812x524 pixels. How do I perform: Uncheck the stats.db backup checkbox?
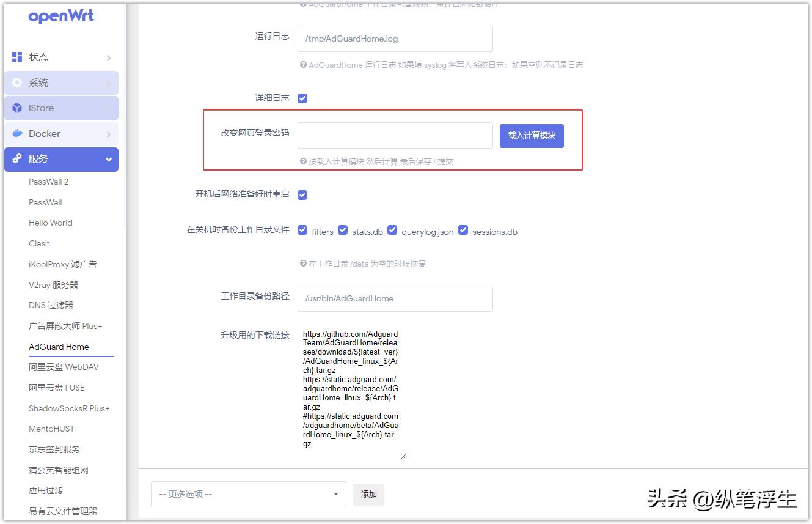(343, 230)
